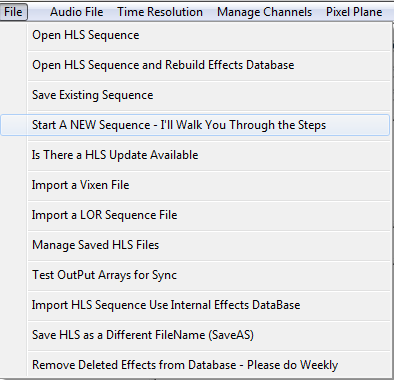The width and height of the screenshot is (394, 380).
Task: Click the left margin beside Import a Vixen File
Action: (x=14, y=185)
